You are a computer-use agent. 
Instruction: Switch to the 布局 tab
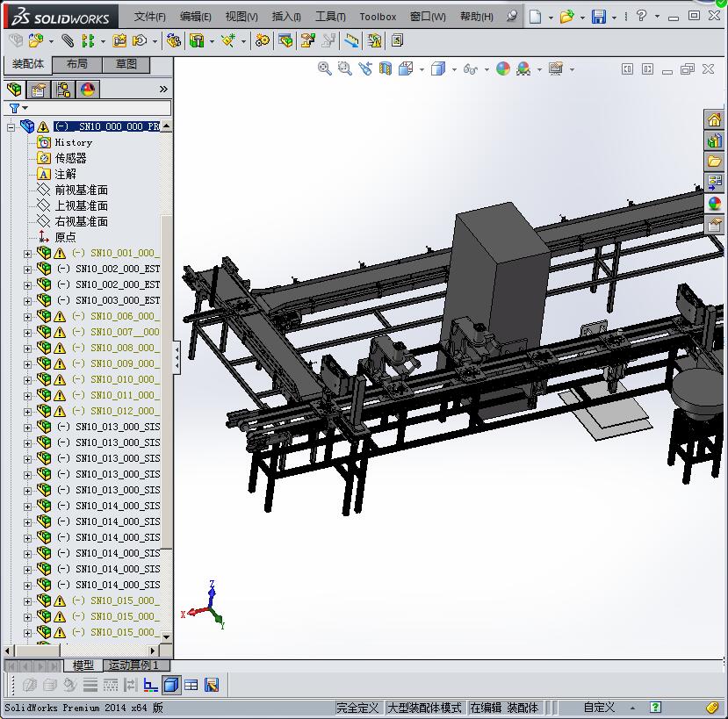pos(76,64)
